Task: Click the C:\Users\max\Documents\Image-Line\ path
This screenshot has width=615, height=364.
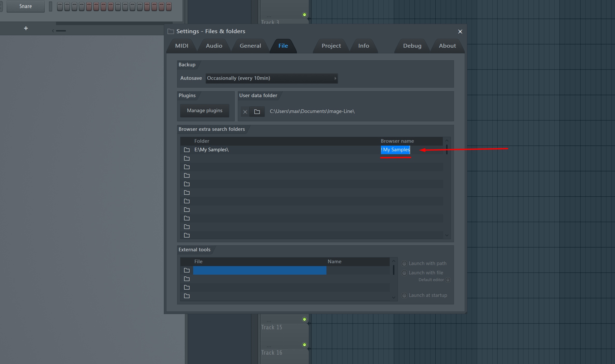Action: click(x=312, y=111)
